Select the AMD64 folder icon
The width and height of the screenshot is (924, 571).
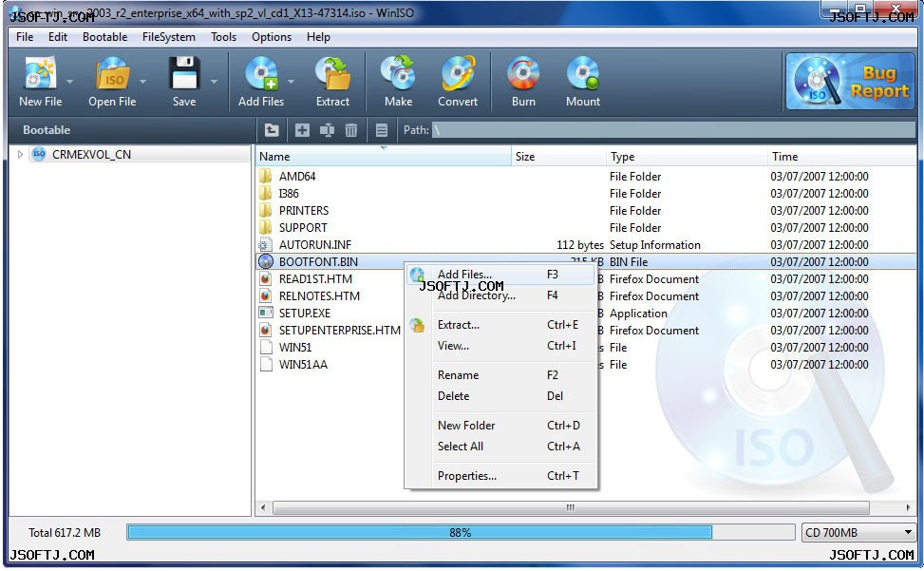tap(266, 176)
